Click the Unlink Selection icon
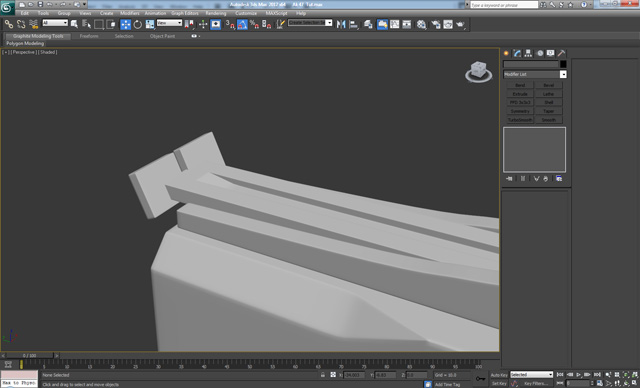This screenshot has width=640, height=388. 21,24
